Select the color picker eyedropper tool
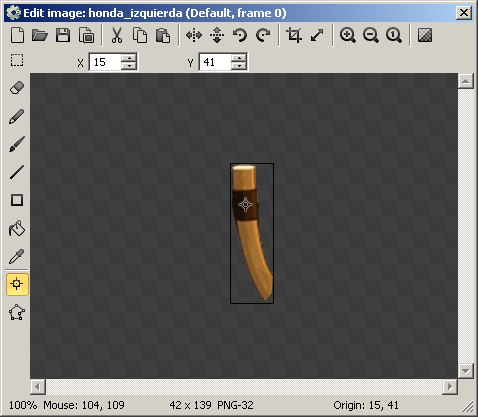 17,256
